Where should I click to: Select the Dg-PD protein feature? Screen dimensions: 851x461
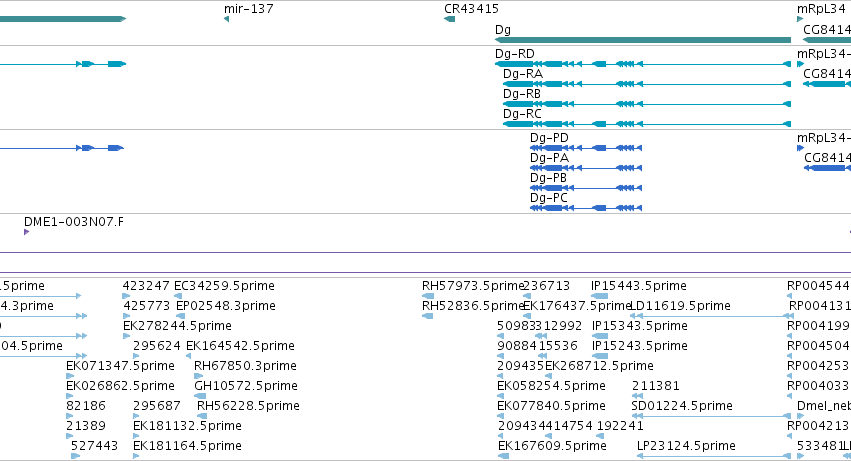pyautogui.click(x=586, y=148)
